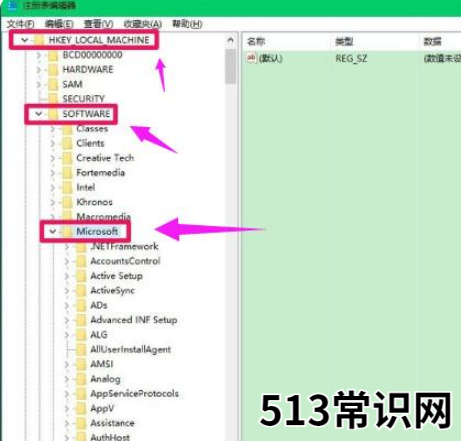The height and width of the screenshot is (441, 461).
Task: Expand the SAM key chevron
Action: point(38,84)
